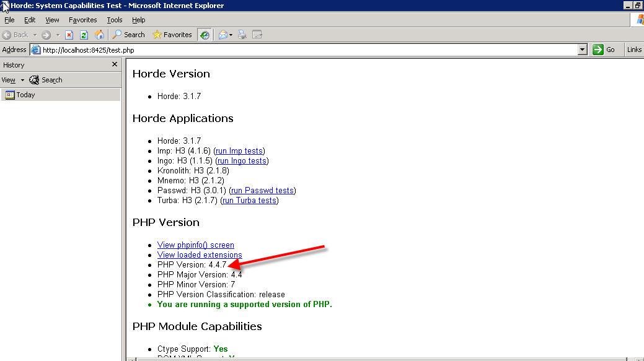Open the Favorites star toolbar button
This screenshot has width=644, height=361.
pyautogui.click(x=172, y=35)
